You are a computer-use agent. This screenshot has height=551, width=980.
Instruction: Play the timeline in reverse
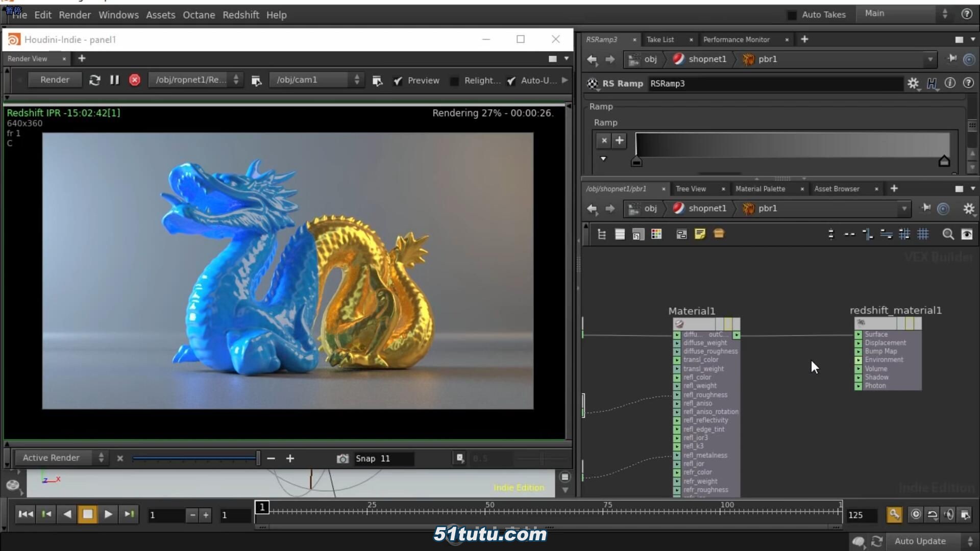click(x=67, y=514)
